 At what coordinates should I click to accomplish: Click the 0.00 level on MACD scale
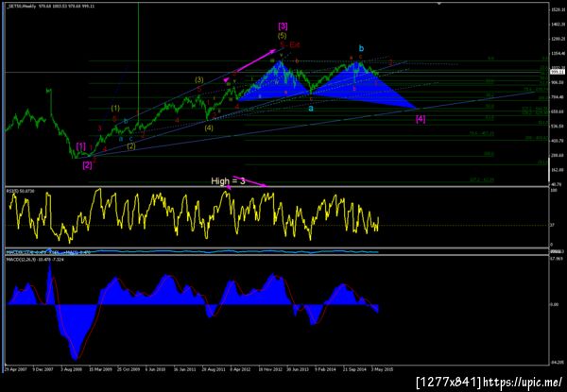[555, 304]
